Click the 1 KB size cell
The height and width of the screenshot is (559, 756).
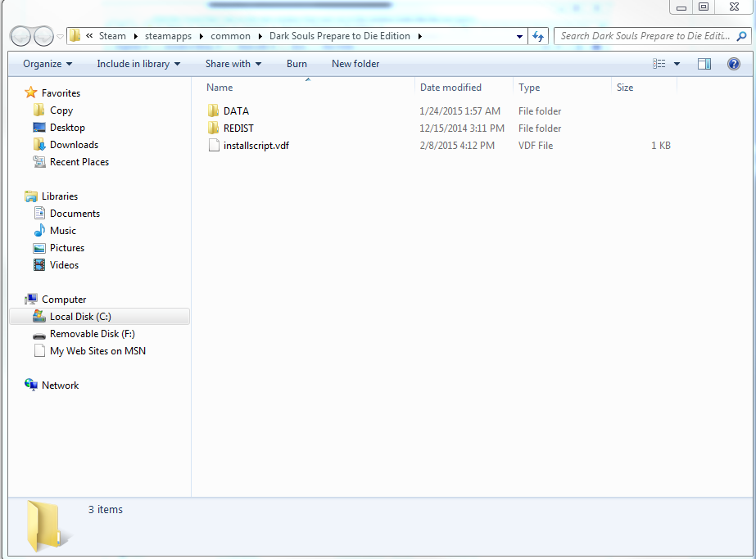[661, 146]
